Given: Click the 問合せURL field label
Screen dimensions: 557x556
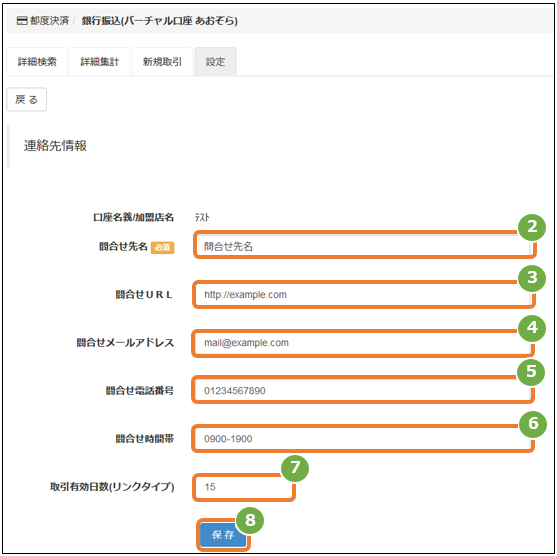Looking at the screenshot, I should pyautogui.click(x=144, y=295).
